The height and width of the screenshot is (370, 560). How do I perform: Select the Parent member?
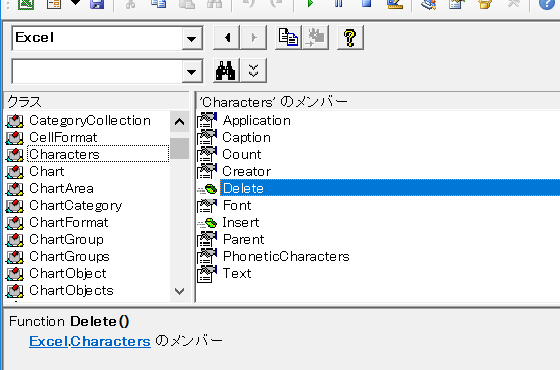pyautogui.click(x=243, y=239)
